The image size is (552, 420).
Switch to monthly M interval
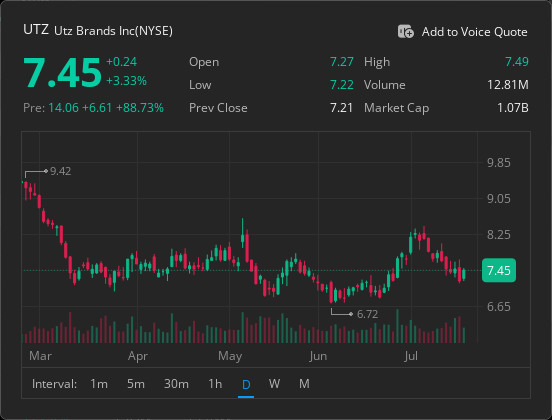point(304,383)
